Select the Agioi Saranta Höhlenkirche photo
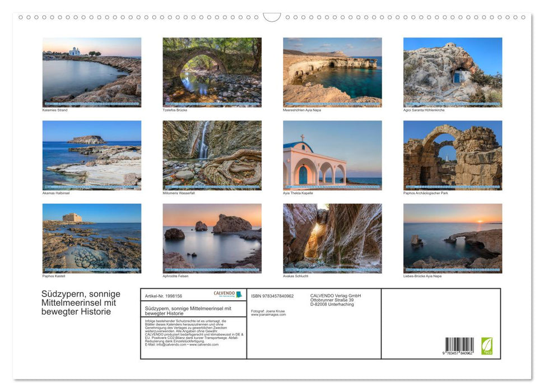544x392 pixels. point(453,72)
